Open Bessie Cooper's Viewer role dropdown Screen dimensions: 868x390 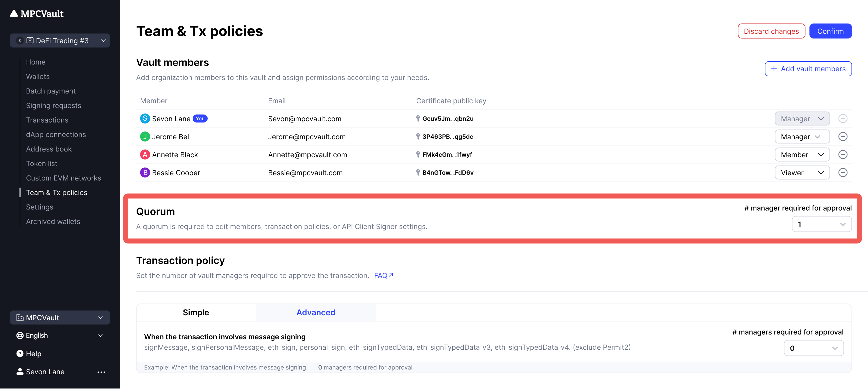click(802, 173)
